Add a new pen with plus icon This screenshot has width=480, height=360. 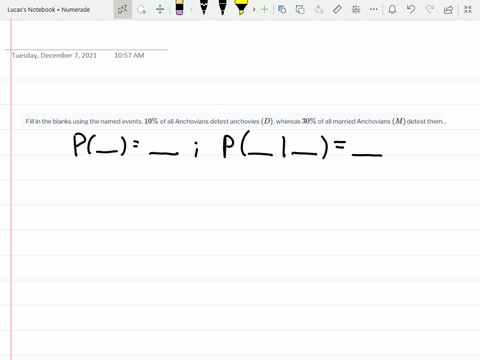point(264,9)
